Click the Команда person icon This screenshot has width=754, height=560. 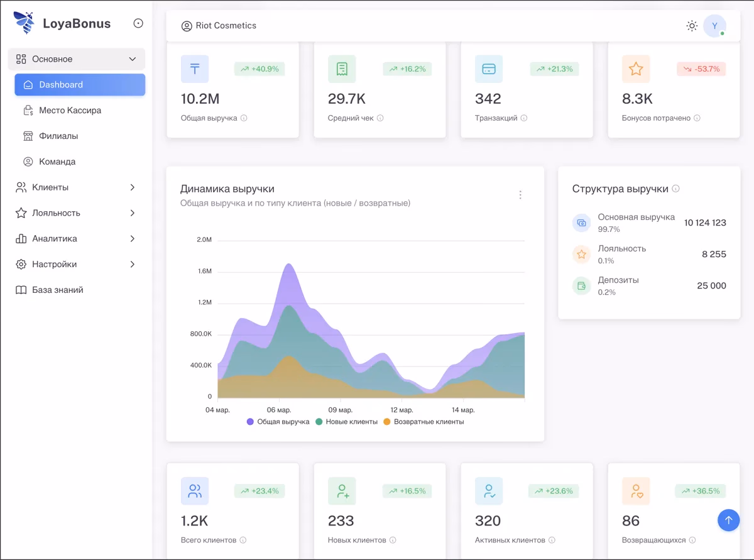(28, 162)
